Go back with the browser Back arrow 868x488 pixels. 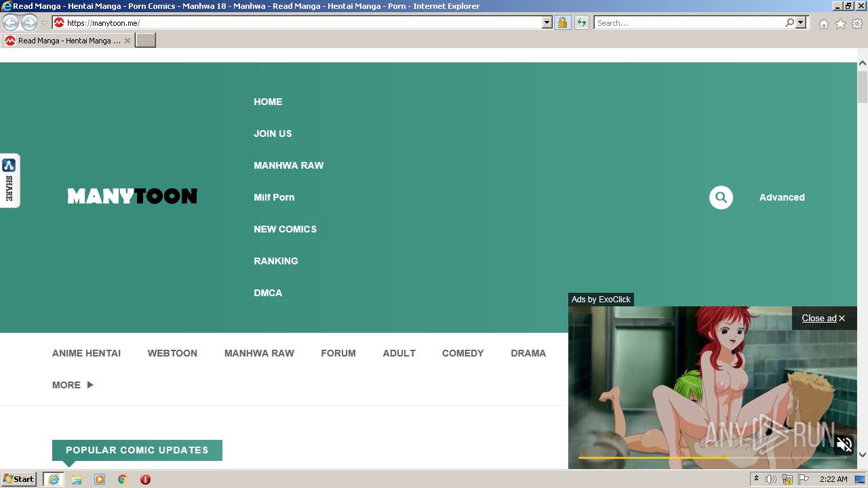pyautogui.click(x=10, y=22)
